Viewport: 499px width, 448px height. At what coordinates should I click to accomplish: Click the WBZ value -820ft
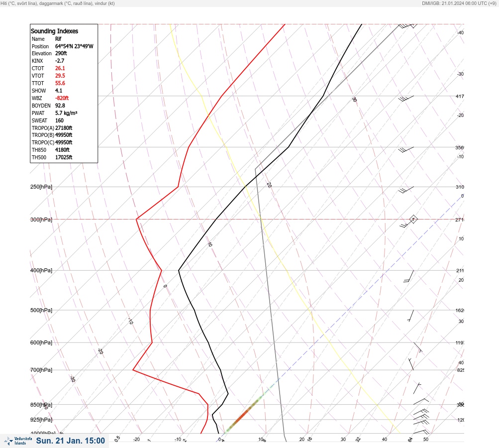point(62,98)
